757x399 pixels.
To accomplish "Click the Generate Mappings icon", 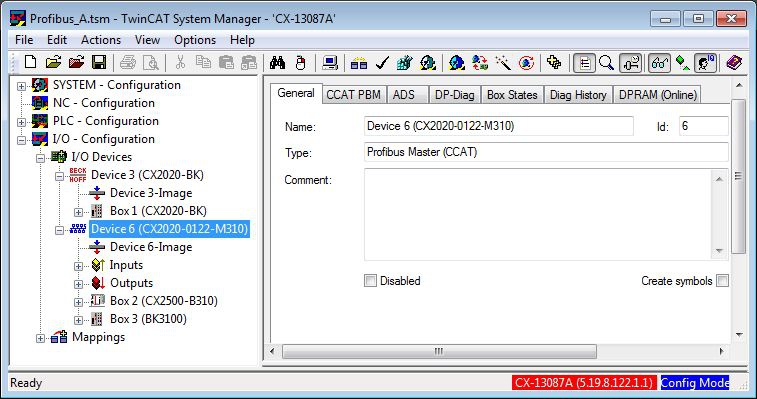I will 359,63.
